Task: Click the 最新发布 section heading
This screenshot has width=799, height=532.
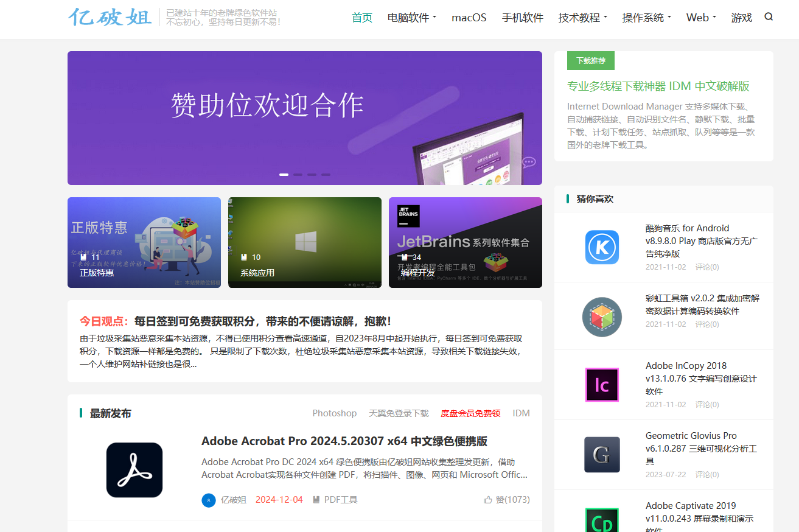Action: tap(110, 413)
